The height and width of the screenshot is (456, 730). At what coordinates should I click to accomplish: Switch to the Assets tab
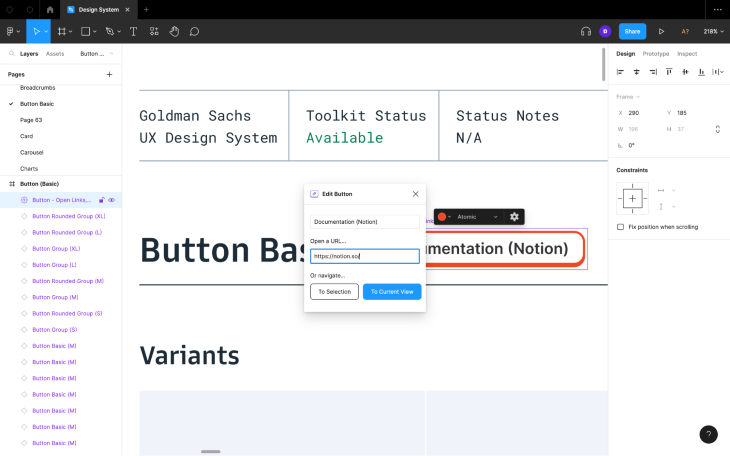[55, 54]
